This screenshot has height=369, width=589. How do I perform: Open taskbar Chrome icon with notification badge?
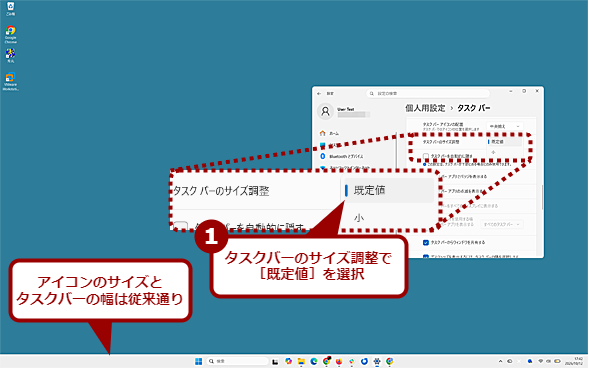pyautogui.click(x=326, y=361)
